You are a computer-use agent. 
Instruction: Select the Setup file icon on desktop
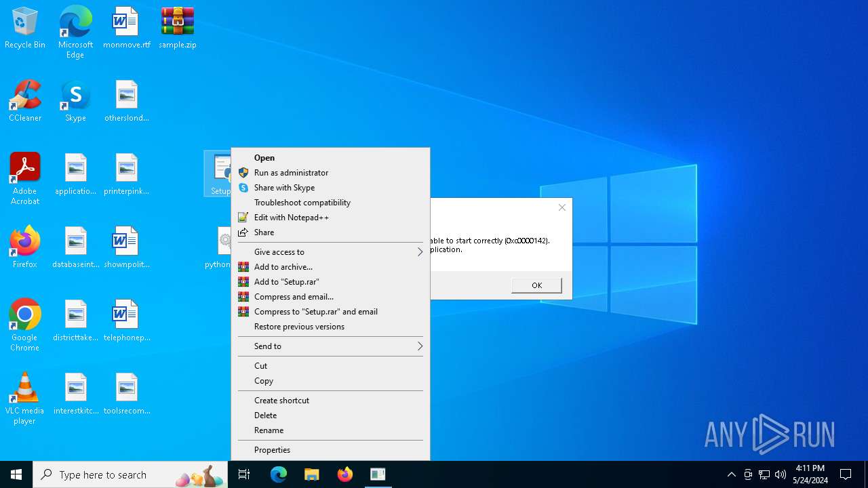point(218,174)
